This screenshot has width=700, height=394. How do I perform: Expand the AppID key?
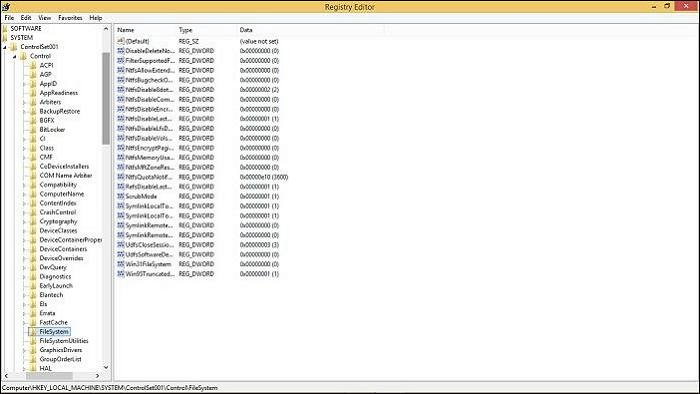pyautogui.click(x=24, y=84)
